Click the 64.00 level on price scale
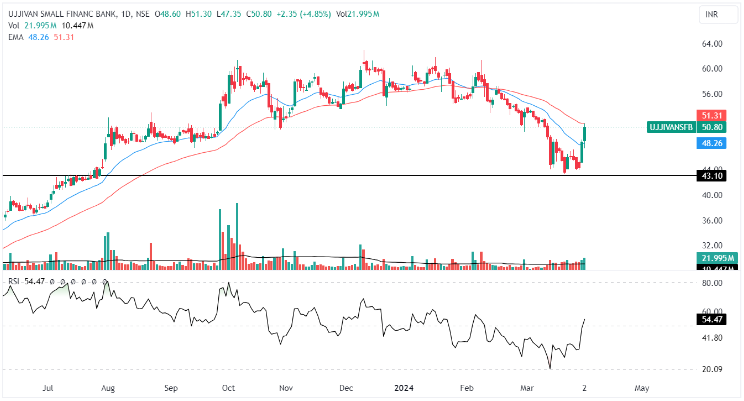744x401 pixels. [712, 44]
